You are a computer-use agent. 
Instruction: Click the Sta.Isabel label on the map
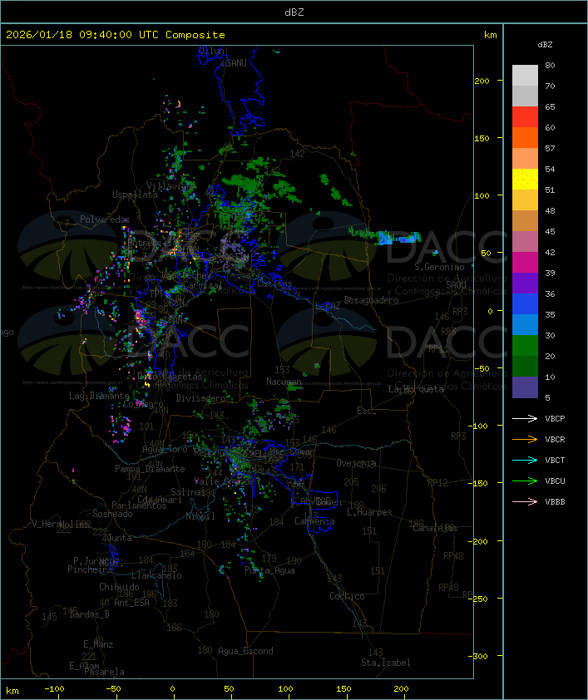pyautogui.click(x=385, y=663)
